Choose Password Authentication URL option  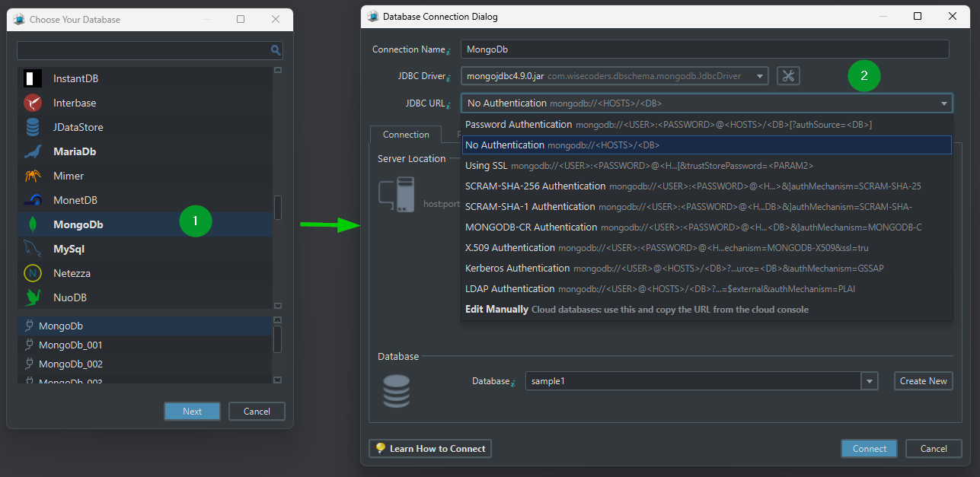707,124
